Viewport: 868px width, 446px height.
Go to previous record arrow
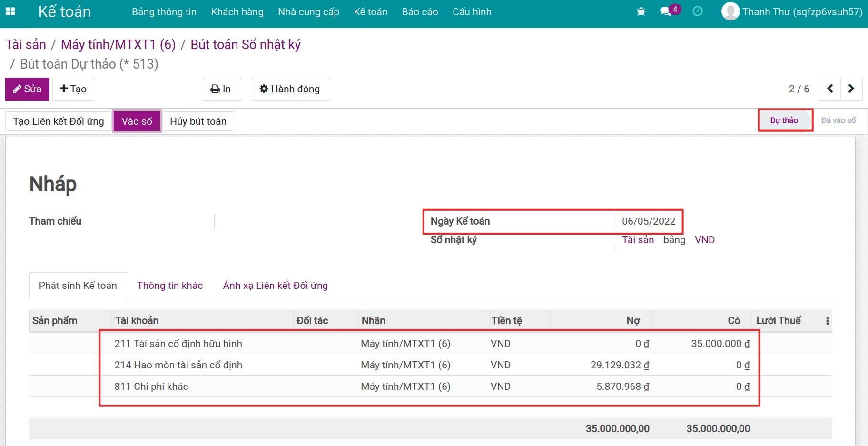tap(829, 89)
